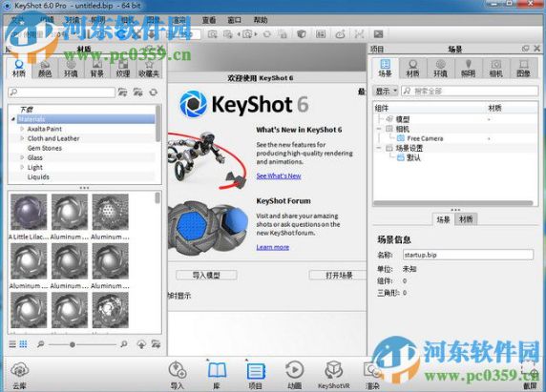Switch to the 纹理 tab in library
Image resolution: width=546 pixels, height=392 pixels.
(x=122, y=68)
